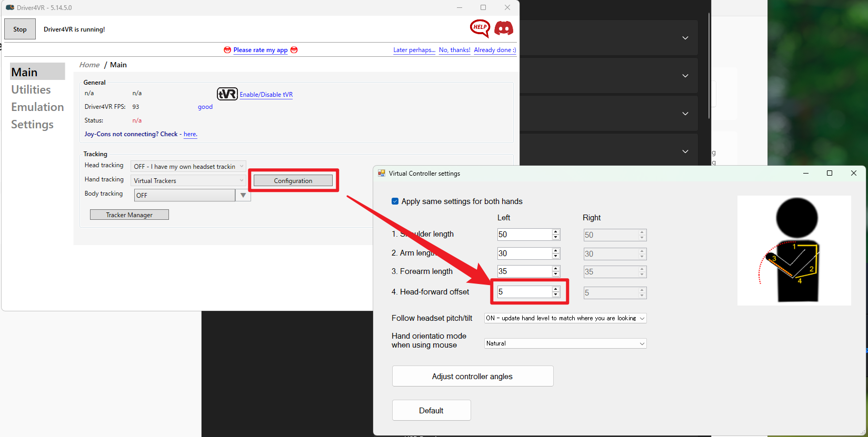This screenshot has width=868, height=437.
Task: Decrease Left Arm length with down arrow
Action: pos(556,256)
